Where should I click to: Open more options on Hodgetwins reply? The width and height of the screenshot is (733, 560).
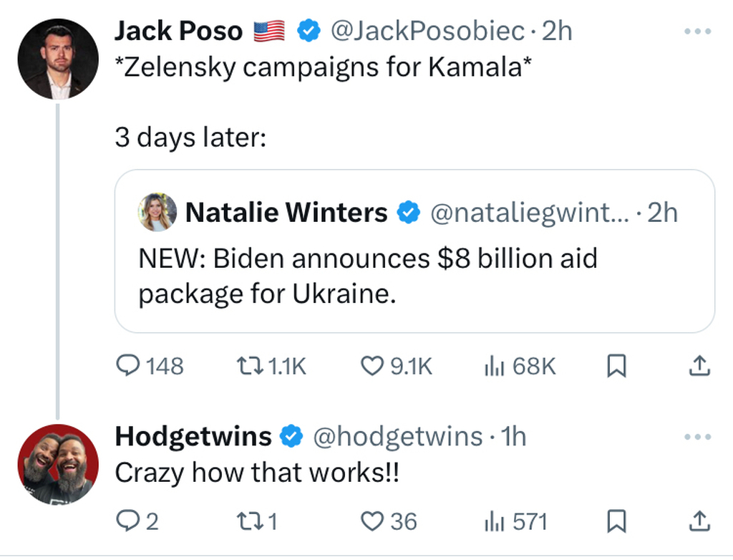(698, 436)
